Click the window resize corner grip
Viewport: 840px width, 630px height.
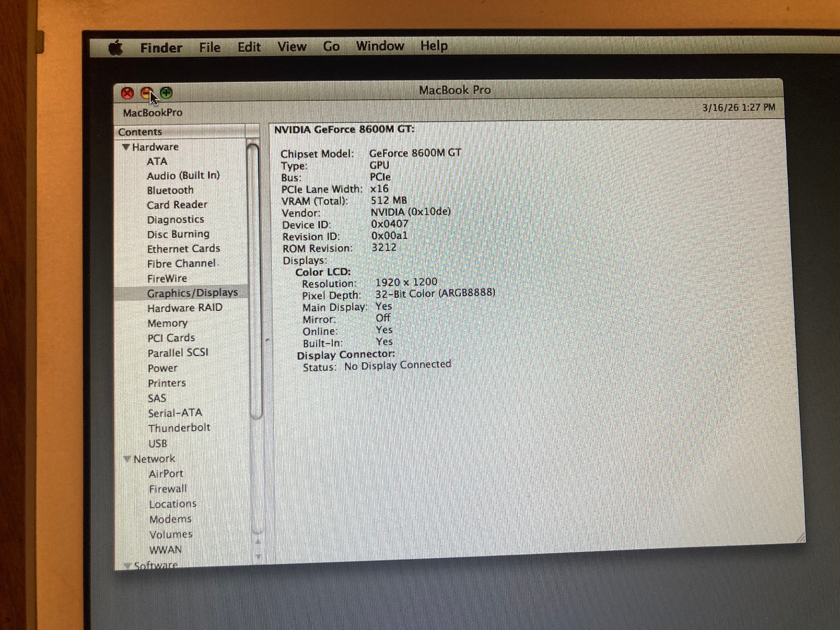coord(800,537)
